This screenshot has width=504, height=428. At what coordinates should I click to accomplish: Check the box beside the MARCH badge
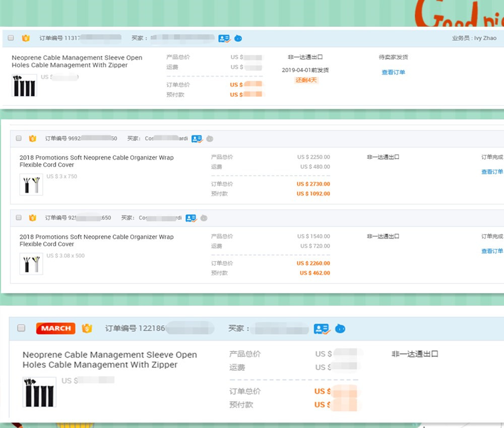[21, 328]
